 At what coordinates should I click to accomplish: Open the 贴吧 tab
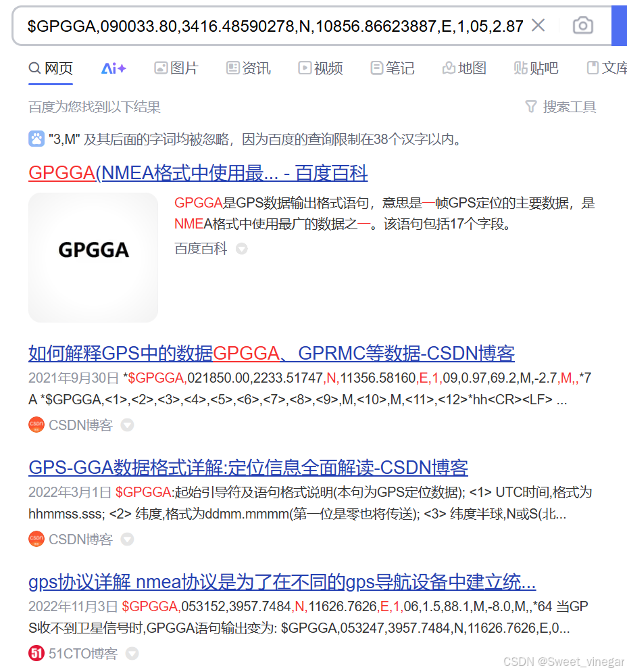click(536, 68)
